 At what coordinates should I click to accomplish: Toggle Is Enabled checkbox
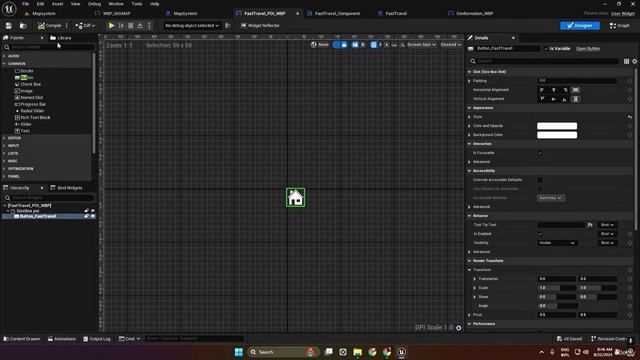point(540,234)
